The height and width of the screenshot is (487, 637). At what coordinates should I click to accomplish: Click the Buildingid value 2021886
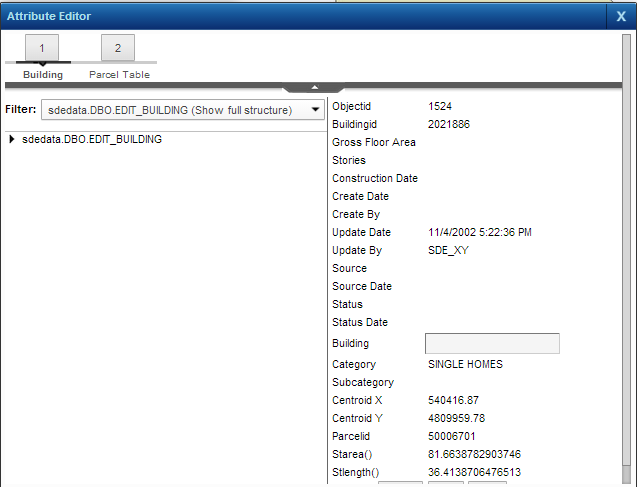[449, 124]
